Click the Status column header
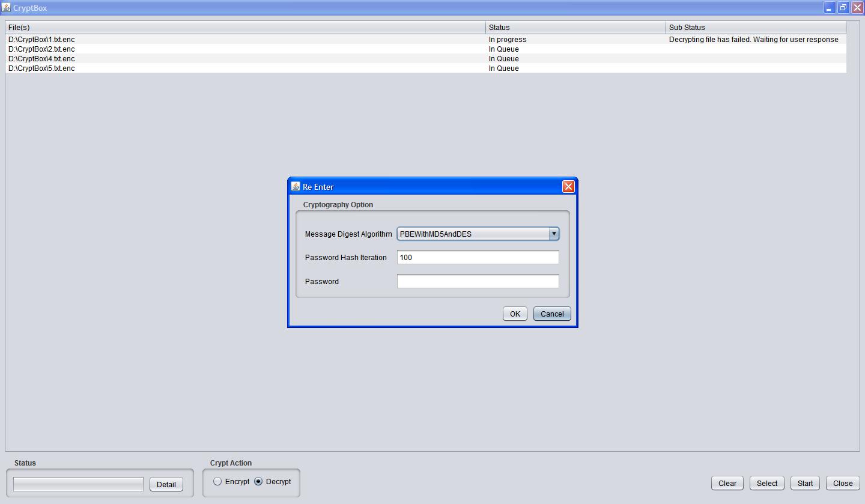 point(576,28)
